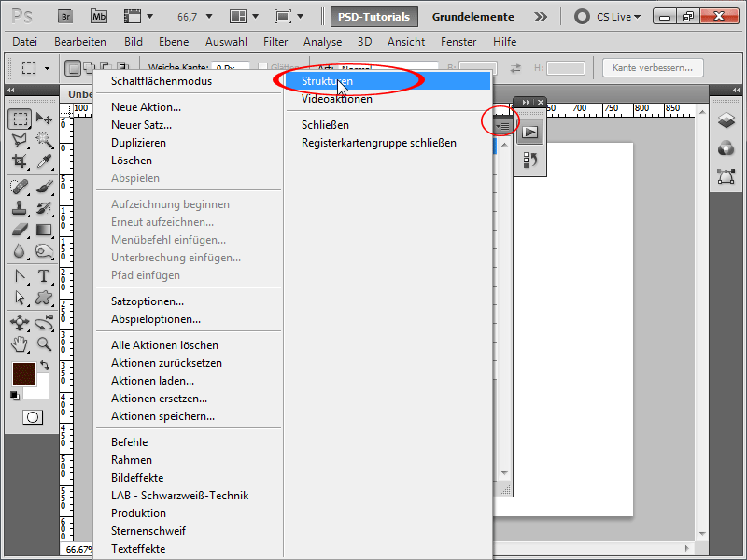The height and width of the screenshot is (560, 747).
Task: Open the background color swatch
Action: click(x=41, y=391)
